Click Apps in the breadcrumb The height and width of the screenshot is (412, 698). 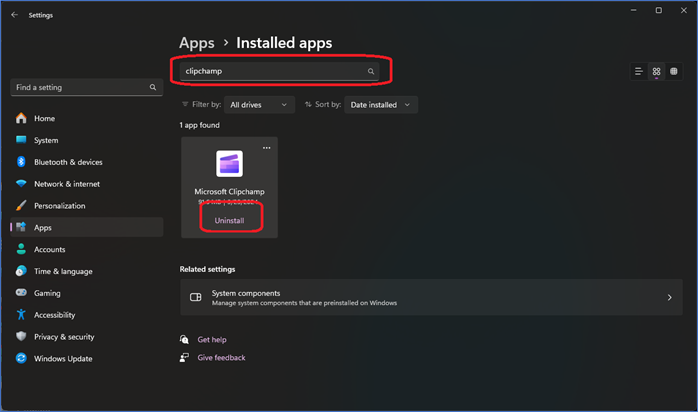(x=197, y=43)
